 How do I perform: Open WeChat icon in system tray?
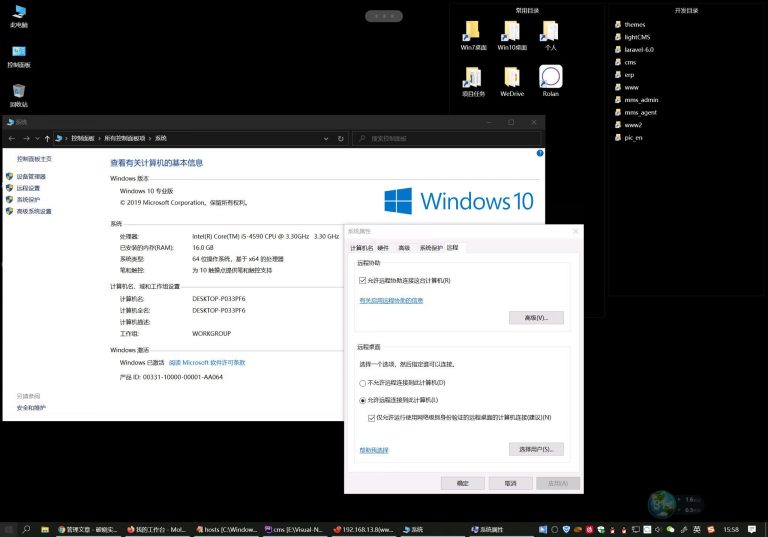(x=670, y=529)
